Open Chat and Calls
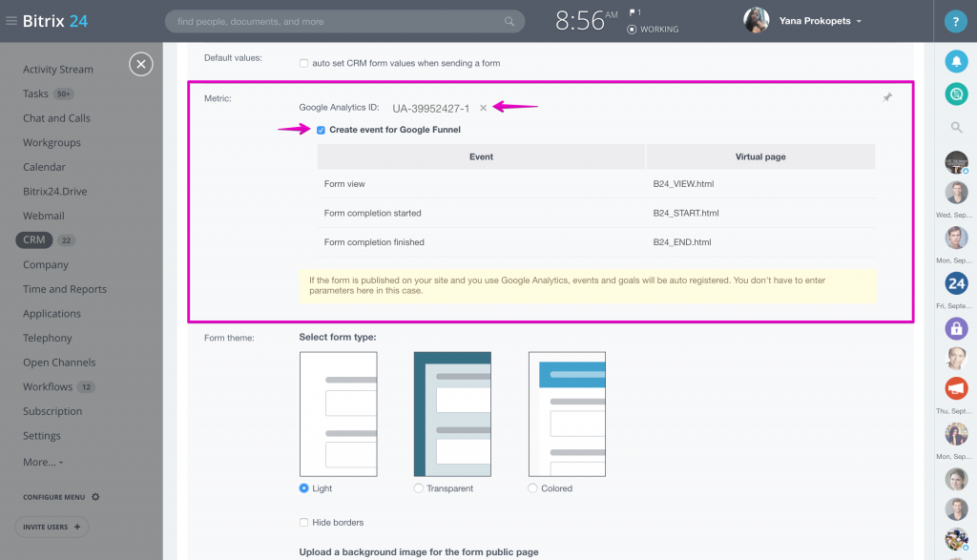The width and height of the screenshot is (977, 560). [x=56, y=118]
